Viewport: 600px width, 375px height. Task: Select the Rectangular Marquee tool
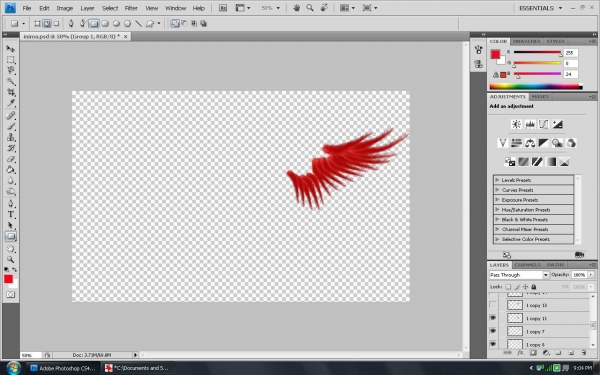coord(10,60)
